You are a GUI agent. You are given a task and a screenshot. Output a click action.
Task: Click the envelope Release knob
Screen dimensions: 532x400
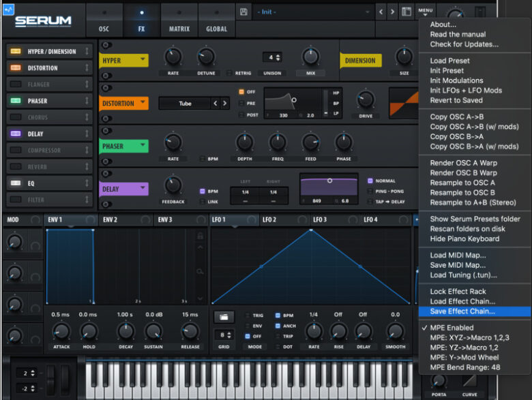tap(190, 331)
